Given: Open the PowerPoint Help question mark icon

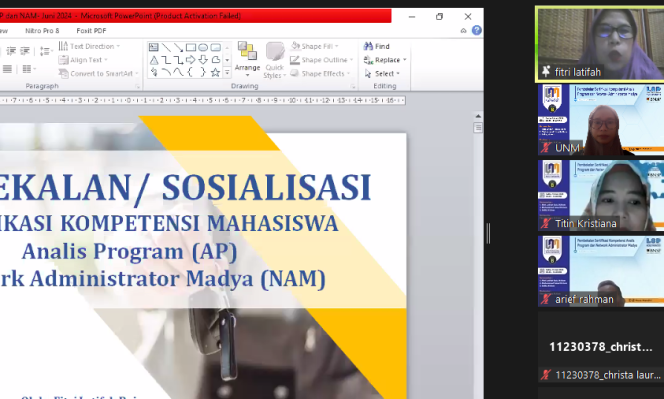Looking at the screenshot, I should (476, 30).
